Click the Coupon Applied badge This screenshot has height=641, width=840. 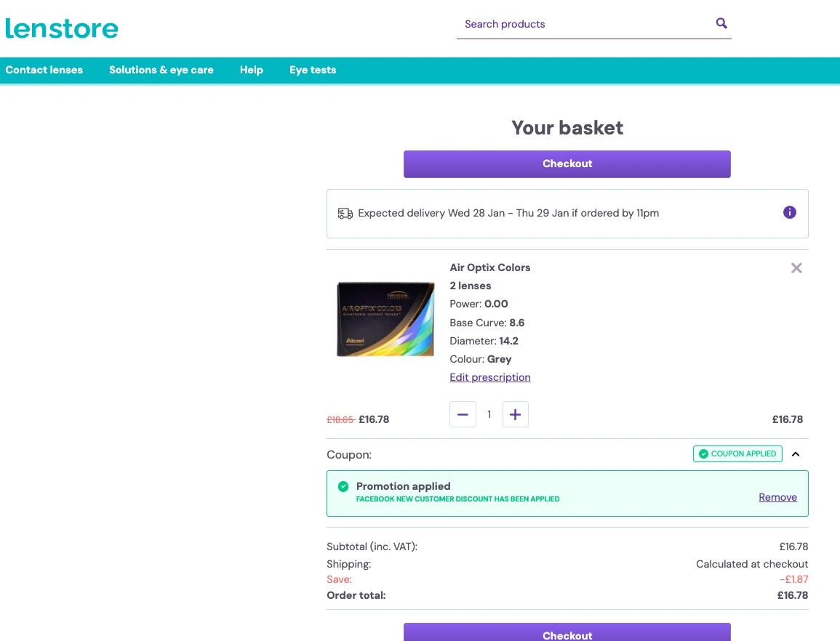pos(737,454)
